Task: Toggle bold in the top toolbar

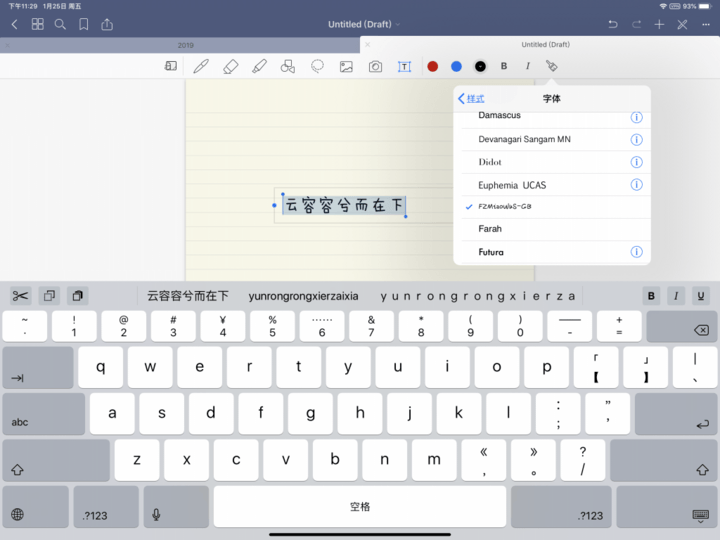Action: [504, 66]
